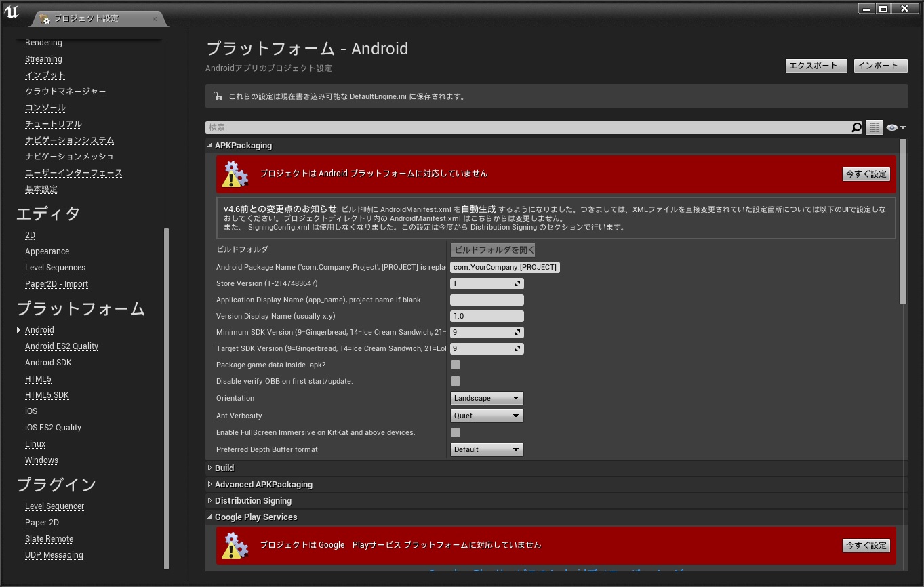
Task: Open ナビゲーションシステム settings
Action: (x=69, y=140)
